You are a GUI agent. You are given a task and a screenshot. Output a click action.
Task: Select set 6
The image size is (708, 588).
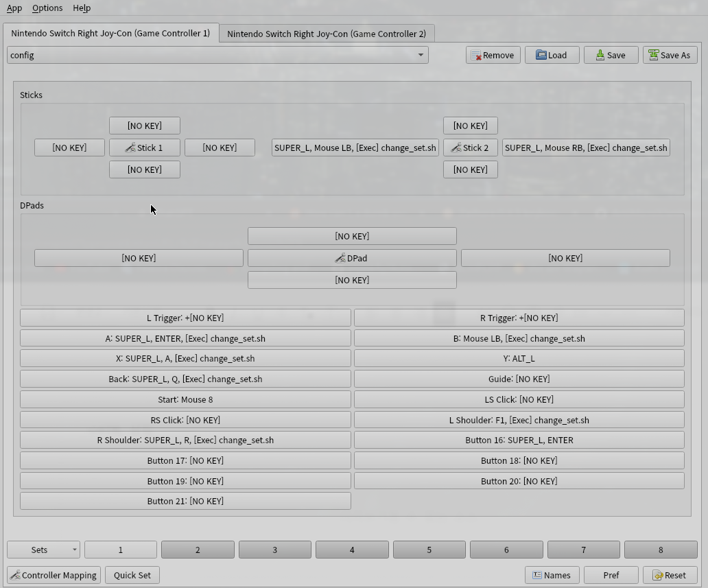(506, 550)
